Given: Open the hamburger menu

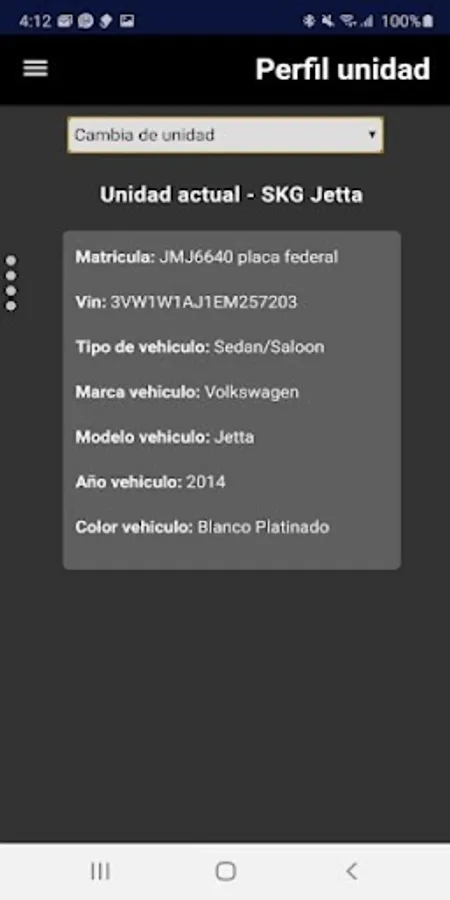Looking at the screenshot, I should coord(35,68).
